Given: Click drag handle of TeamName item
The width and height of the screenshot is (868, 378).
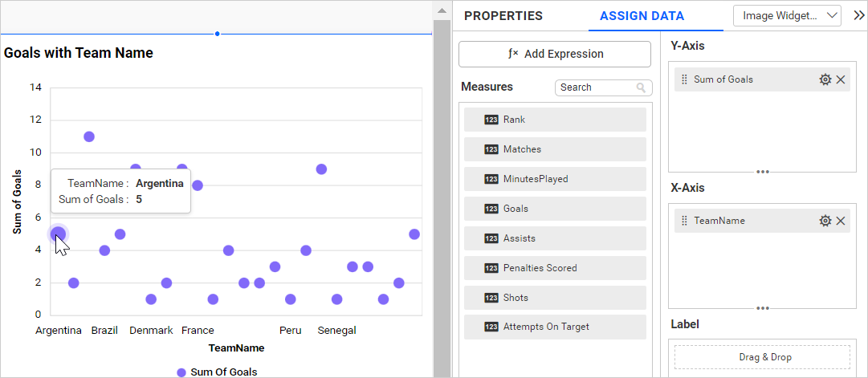Looking at the screenshot, I should [684, 221].
